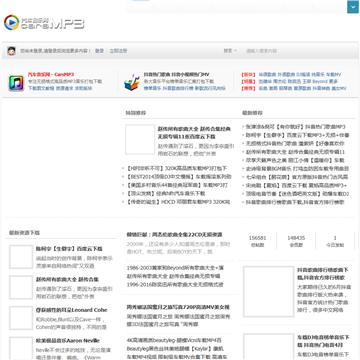Open 张家添&祝可【有你就好】 article

point(296,127)
